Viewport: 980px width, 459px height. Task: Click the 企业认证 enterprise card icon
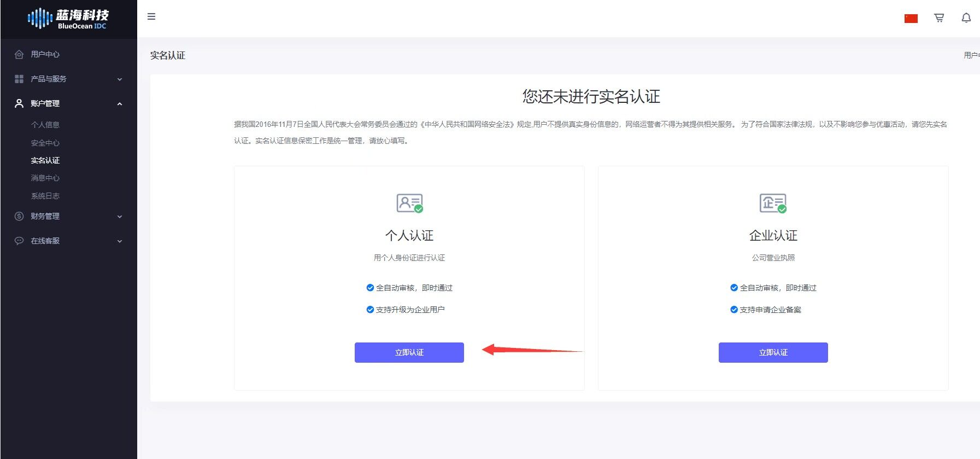coord(773,203)
